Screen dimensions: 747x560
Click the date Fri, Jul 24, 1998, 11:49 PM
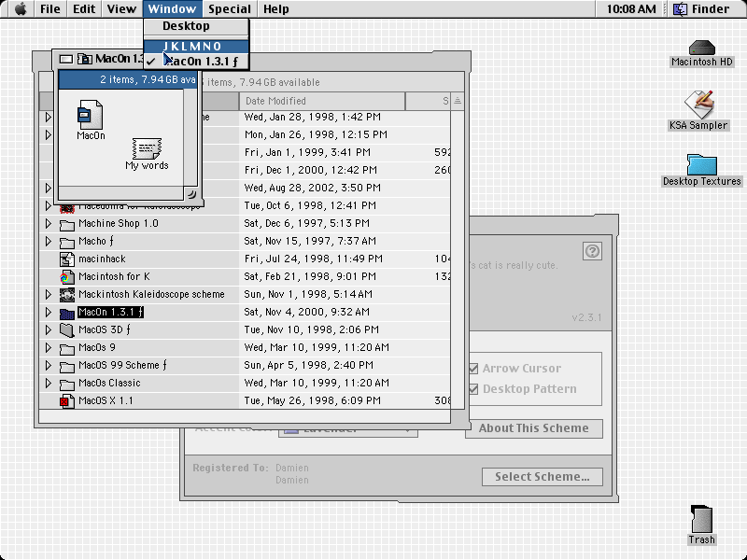point(313,259)
